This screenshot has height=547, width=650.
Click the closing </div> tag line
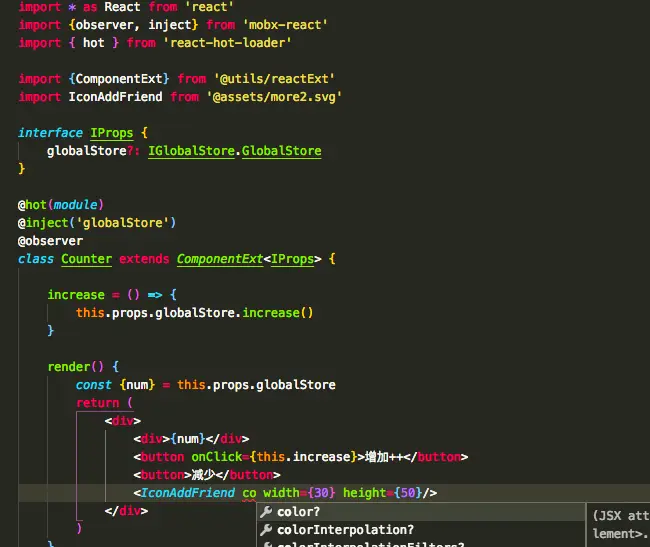coord(126,511)
